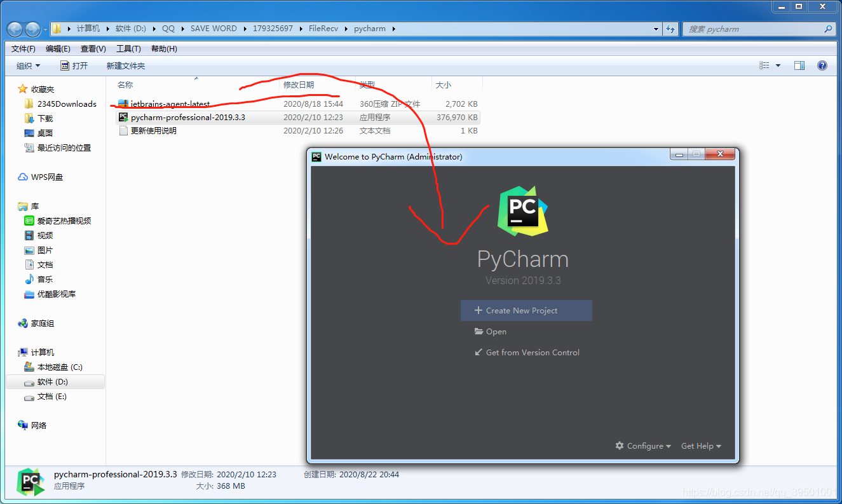Click the change view icon
This screenshot has width=842, height=504.
(x=764, y=65)
